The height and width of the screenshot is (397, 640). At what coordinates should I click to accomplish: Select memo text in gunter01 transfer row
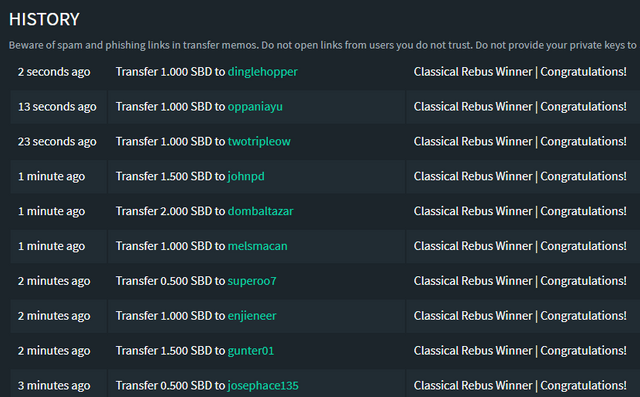[x=520, y=351]
